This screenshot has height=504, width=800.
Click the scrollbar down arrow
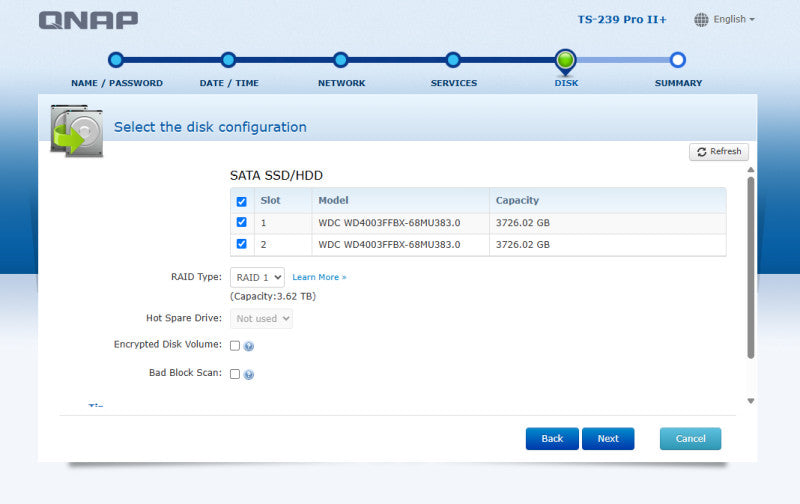(x=751, y=401)
